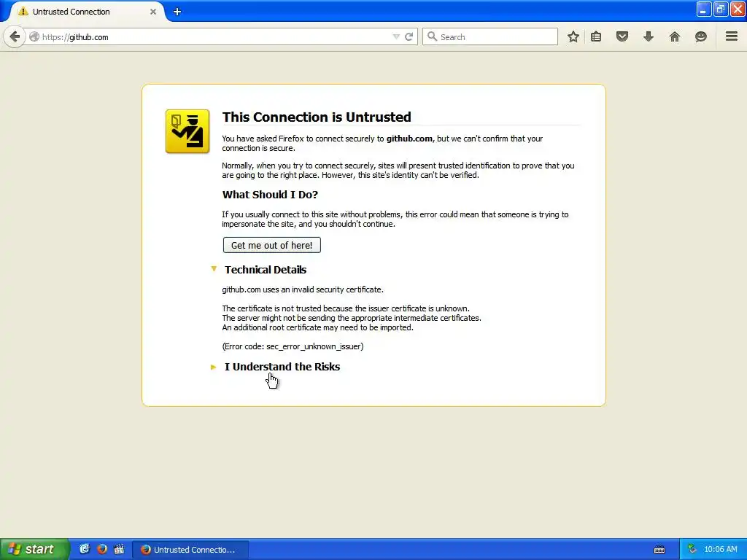Restore down the Firefox window
This screenshot has width=747, height=560.
(720, 9)
